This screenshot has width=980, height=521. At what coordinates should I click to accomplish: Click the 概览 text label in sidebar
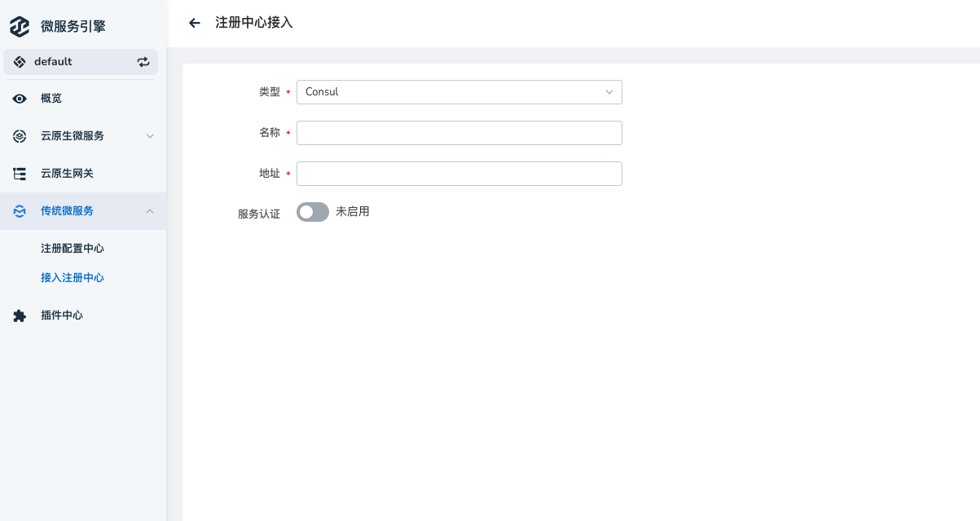(51, 99)
